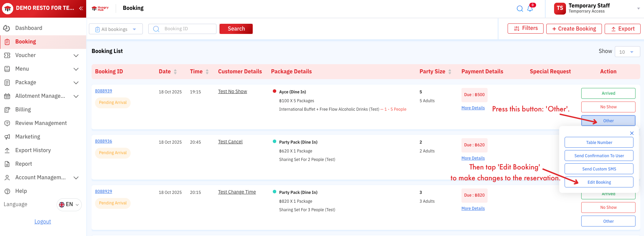Sort bookings by Date column arrows
The height and width of the screenshot is (236, 644).
click(175, 72)
